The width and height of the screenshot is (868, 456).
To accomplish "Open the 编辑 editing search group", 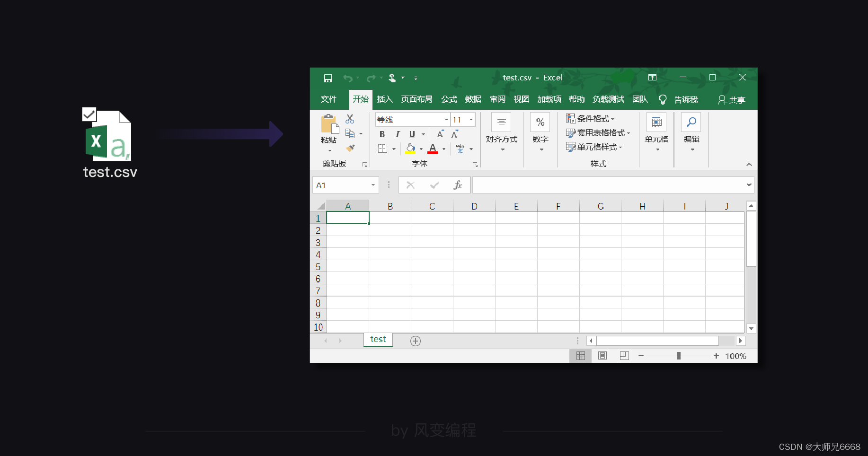I will [691, 132].
